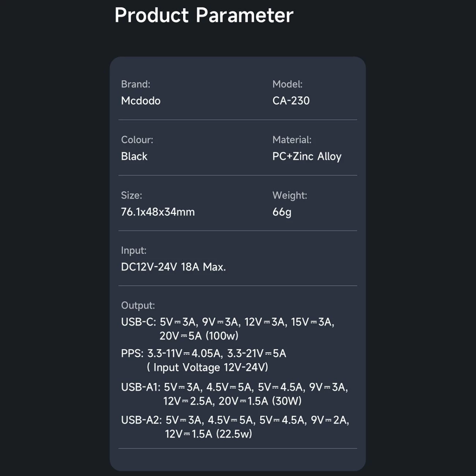Click the "( Input Voltage 12V-24V)" note

coord(207,367)
